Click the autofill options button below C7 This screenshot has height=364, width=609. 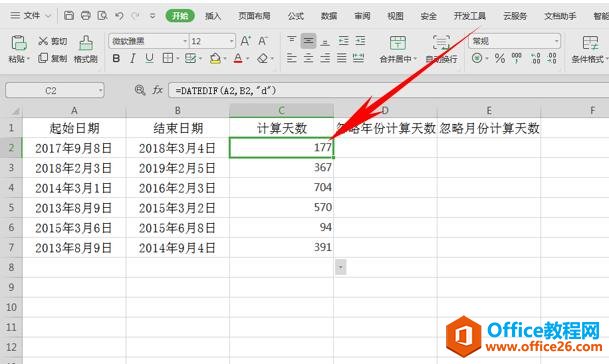(341, 267)
